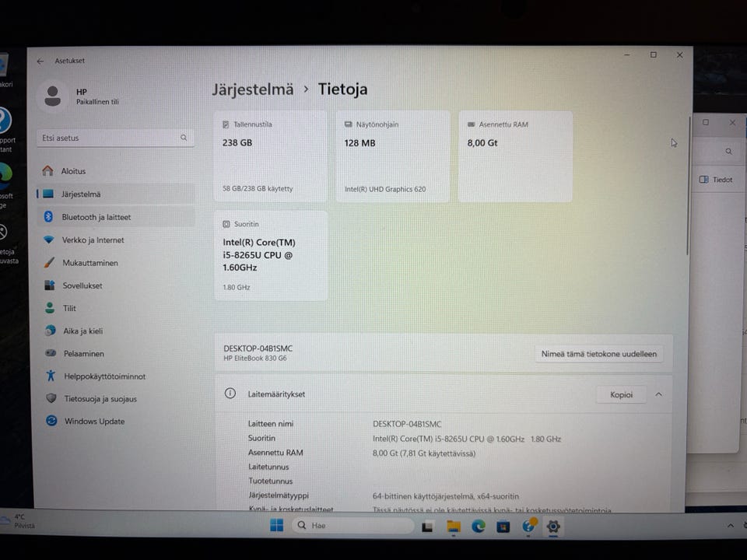Open the Windows Start menu
Screen dimensions: 747x560
tap(276, 525)
